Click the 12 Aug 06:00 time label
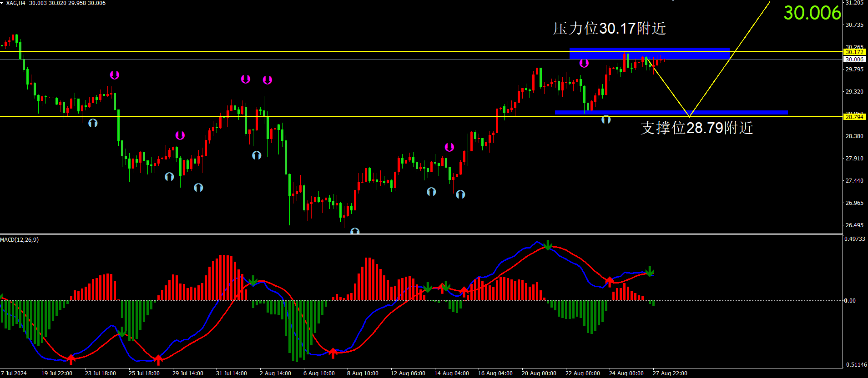Screen dimensions: 868x378 pos(408,373)
